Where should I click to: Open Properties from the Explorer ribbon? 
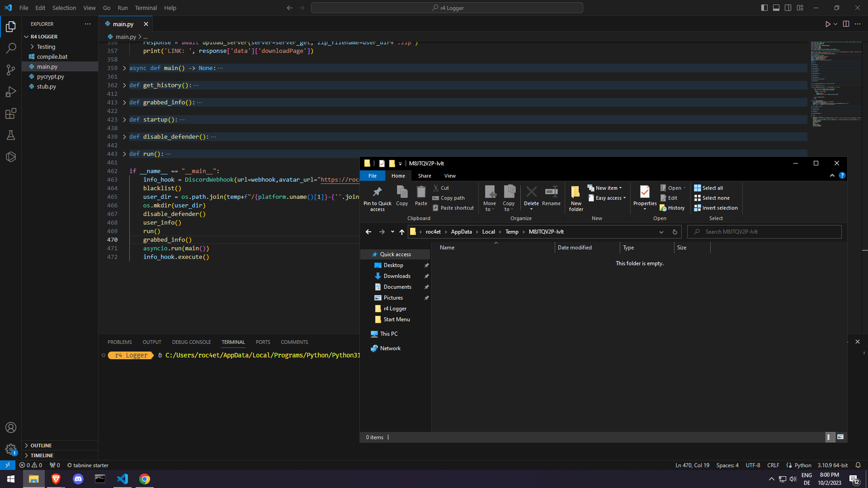pyautogui.click(x=645, y=198)
